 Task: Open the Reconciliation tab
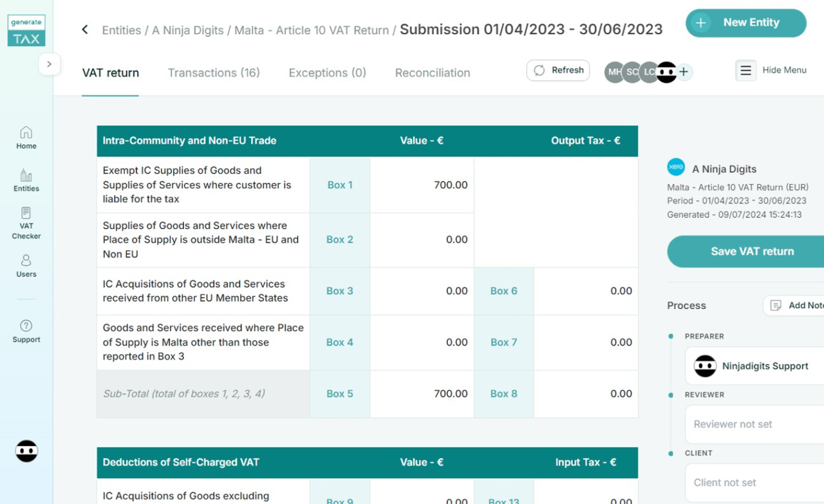pos(432,73)
